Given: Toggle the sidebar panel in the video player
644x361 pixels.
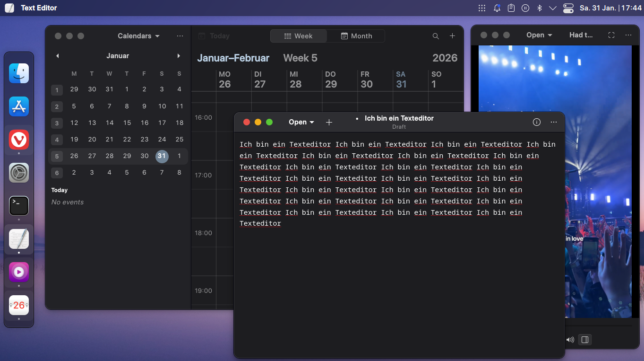Looking at the screenshot, I should 584,339.
